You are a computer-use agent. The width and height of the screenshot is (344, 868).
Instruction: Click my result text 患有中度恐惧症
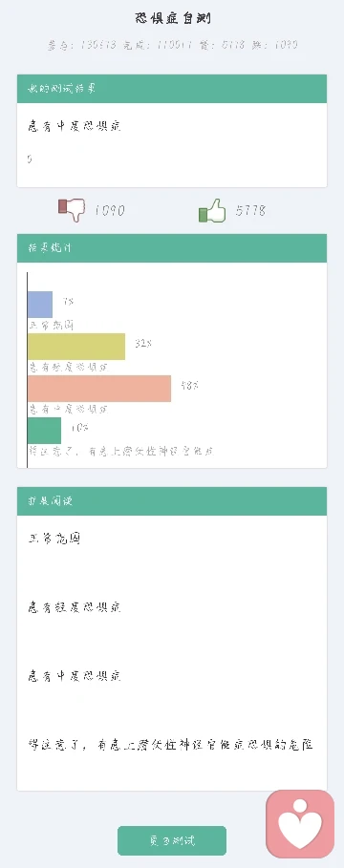[75, 126]
